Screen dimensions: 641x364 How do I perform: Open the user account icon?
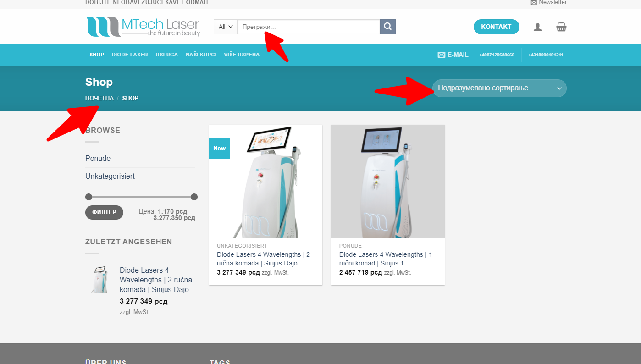pyautogui.click(x=537, y=27)
